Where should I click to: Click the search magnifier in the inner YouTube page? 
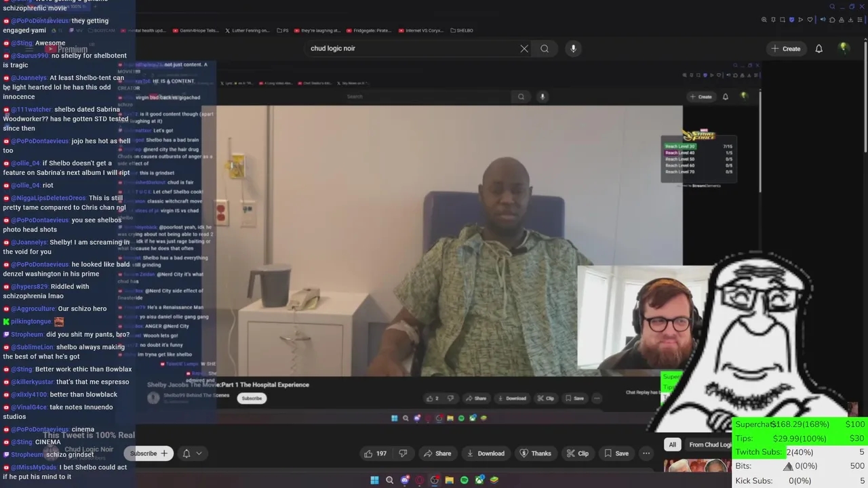coord(521,97)
